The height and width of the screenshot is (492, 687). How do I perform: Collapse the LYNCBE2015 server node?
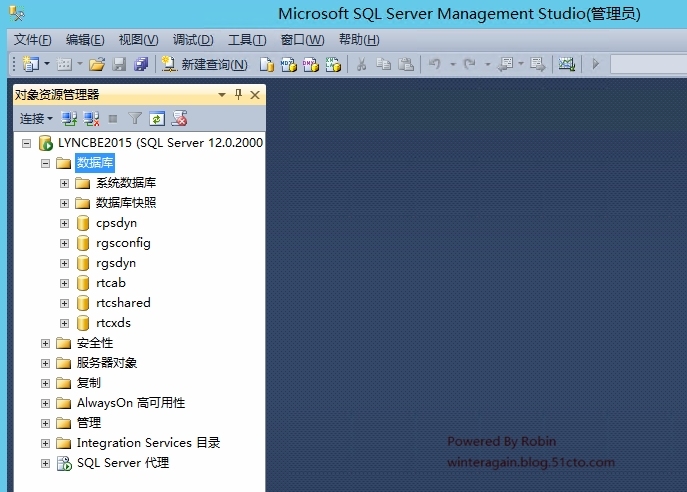(26, 143)
